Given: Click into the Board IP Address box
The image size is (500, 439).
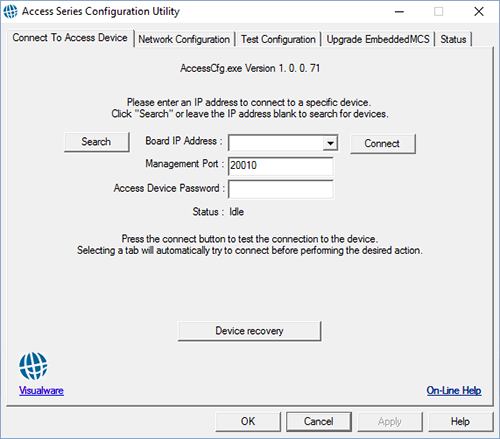Looking at the screenshot, I should tap(276, 143).
